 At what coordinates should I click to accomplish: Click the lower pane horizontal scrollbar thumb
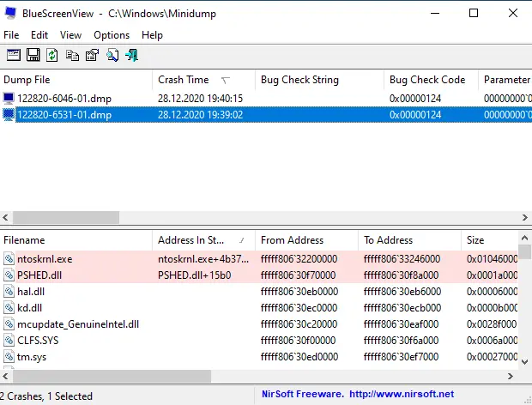click(112, 376)
